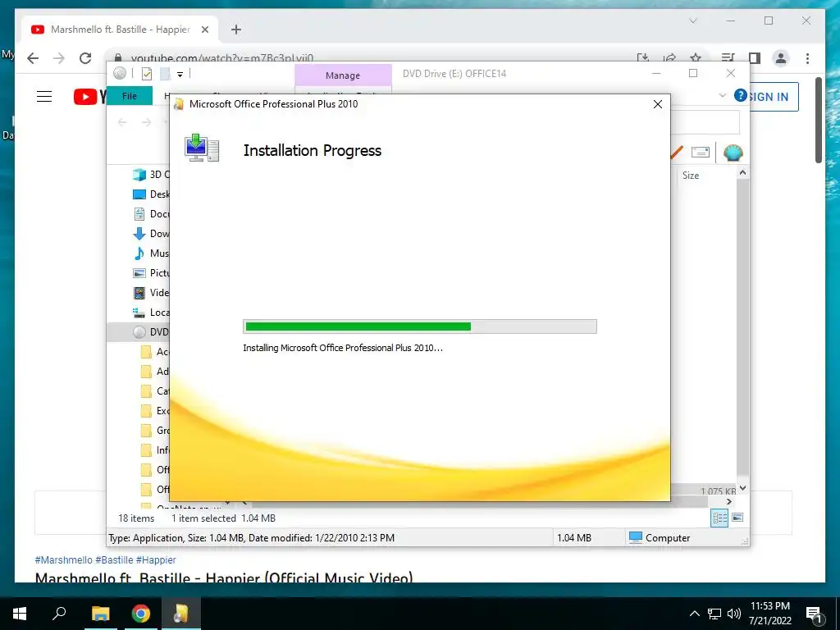Click the Install app icon in Chrome address bar
Viewport: 840px width, 630px height.
pyautogui.click(x=643, y=57)
